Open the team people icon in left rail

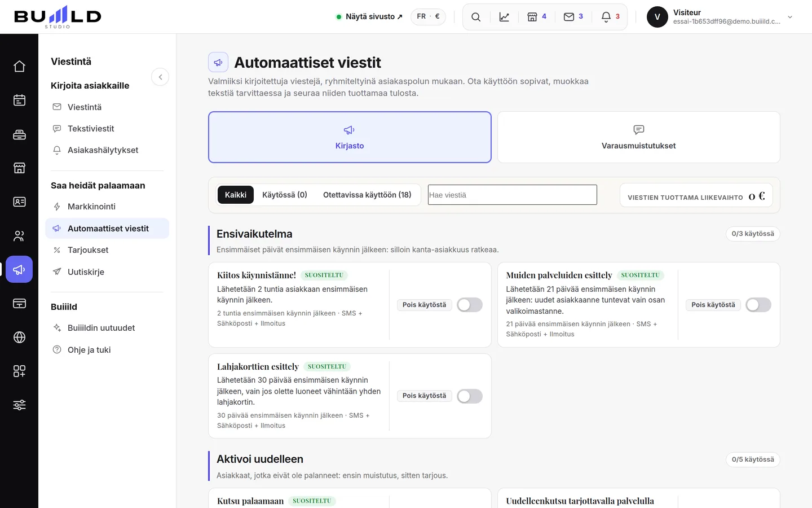pos(19,236)
